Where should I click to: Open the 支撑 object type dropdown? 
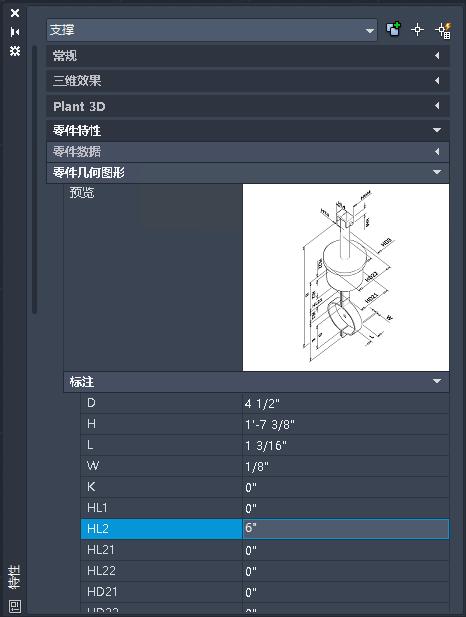[x=212, y=30]
